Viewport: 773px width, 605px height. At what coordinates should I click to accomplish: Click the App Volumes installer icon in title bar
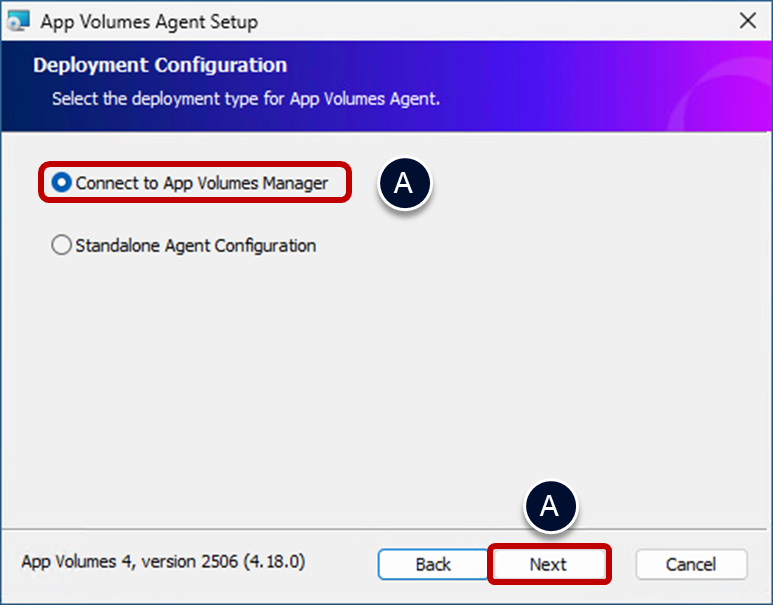pos(18,21)
